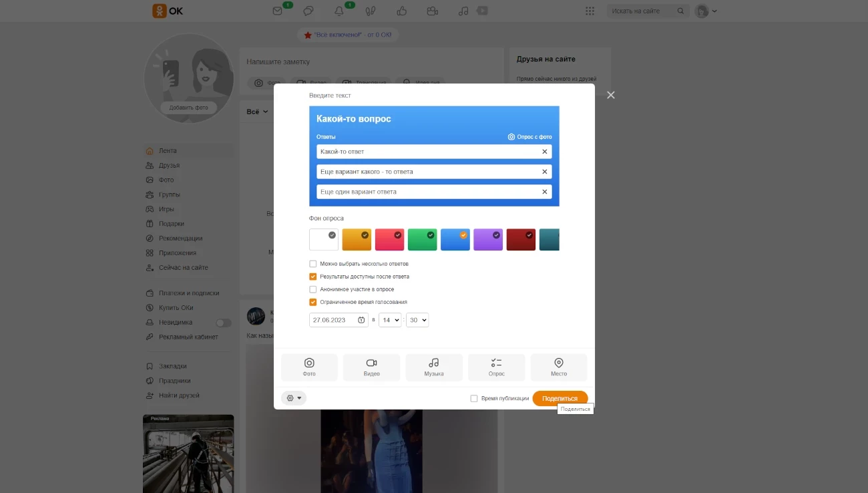Open notifications bell icon in header
This screenshot has width=868, height=493.
pos(339,11)
